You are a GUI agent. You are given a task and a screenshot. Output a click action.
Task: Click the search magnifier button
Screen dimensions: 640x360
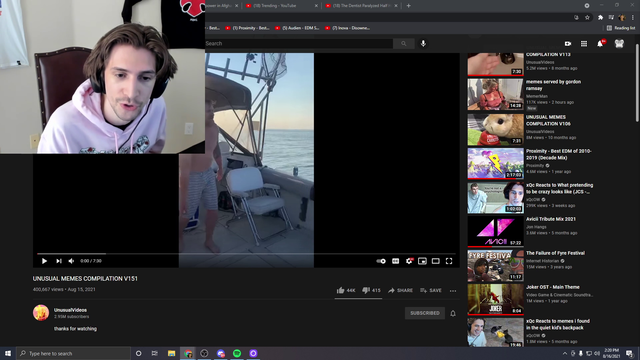click(x=404, y=43)
